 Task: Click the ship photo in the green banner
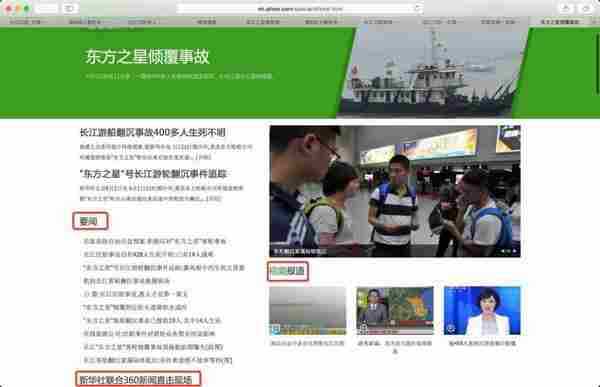click(x=432, y=73)
